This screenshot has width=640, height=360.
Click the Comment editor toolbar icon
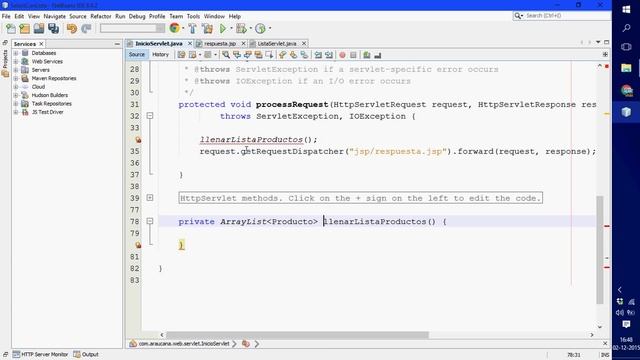tap(367, 55)
